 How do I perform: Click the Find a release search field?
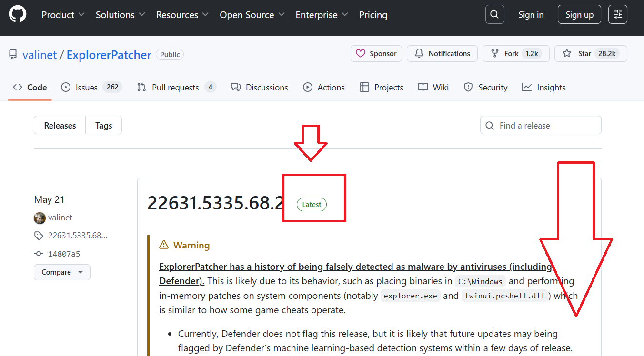[541, 125]
